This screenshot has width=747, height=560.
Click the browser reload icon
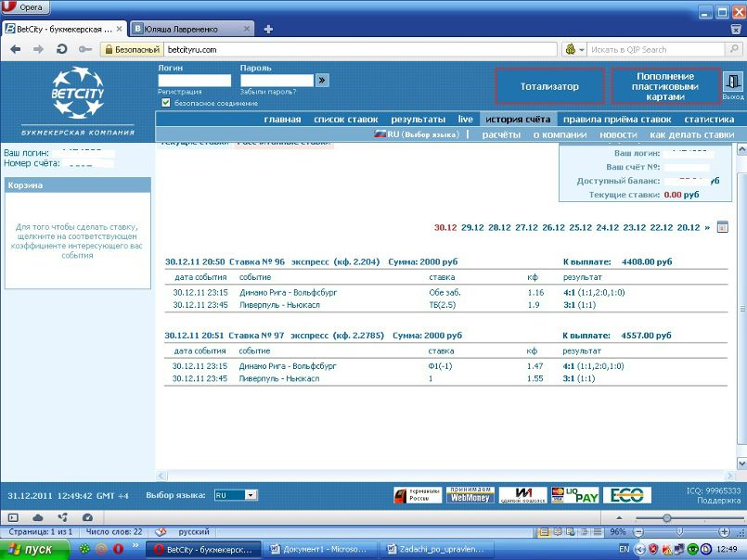click(61, 49)
